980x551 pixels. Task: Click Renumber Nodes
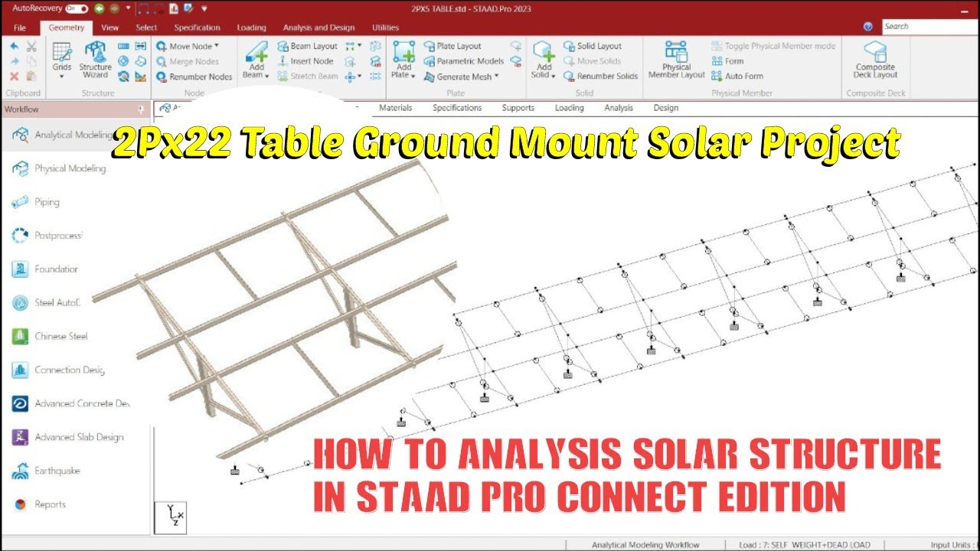pyautogui.click(x=194, y=77)
